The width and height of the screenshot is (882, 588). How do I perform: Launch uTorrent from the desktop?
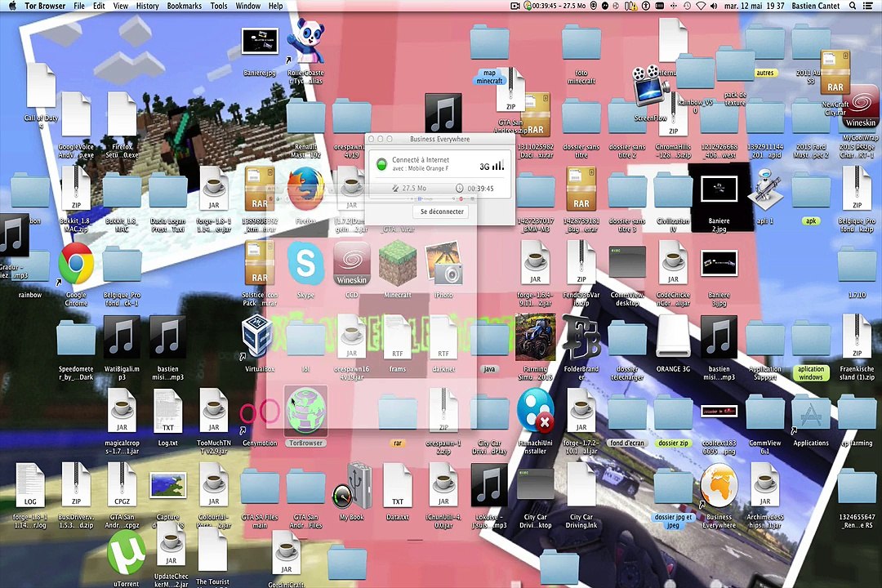[x=126, y=553]
